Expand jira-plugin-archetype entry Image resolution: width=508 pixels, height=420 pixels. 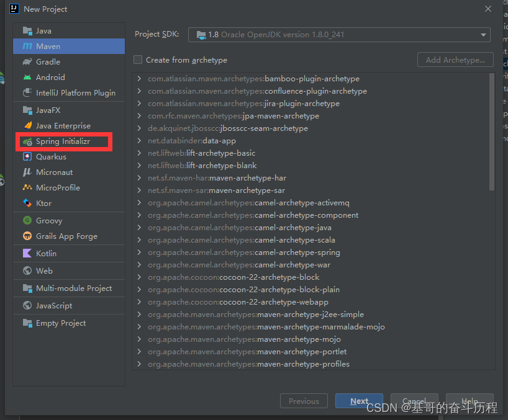pyautogui.click(x=139, y=103)
